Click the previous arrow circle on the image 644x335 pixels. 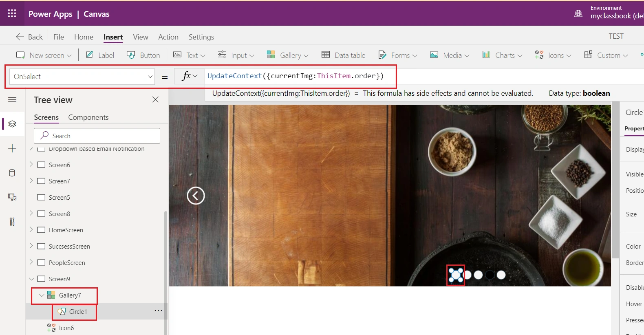pyautogui.click(x=196, y=196)
